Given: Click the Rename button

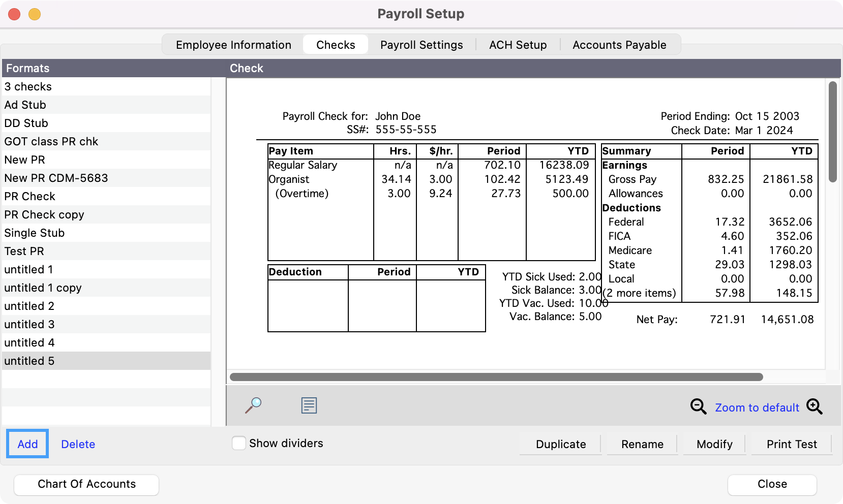Looking at the screenshot, I should coord(642,444).
